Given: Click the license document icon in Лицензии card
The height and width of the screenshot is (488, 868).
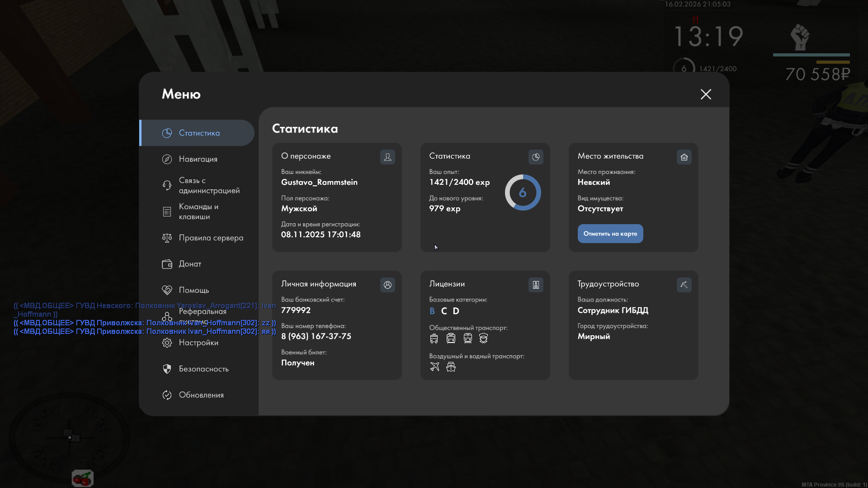Looking at the screenshot, I should tap(536, 285).
